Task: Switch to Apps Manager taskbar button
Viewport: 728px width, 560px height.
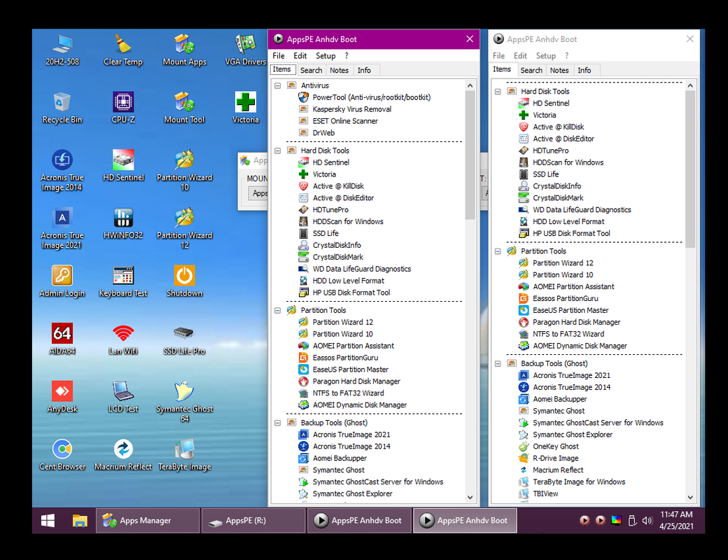Action: click(x=148, y=521)
